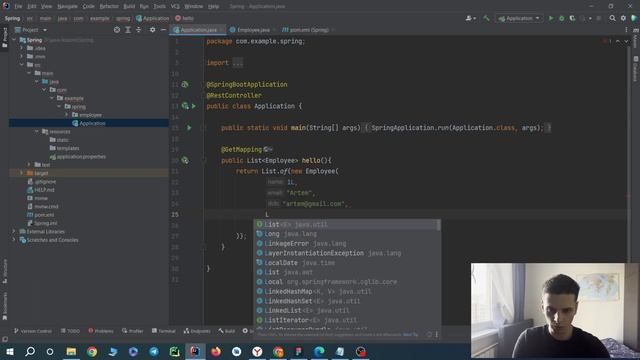Open completion popup three-dot options
640x360 pixels.
coord(436,335)
